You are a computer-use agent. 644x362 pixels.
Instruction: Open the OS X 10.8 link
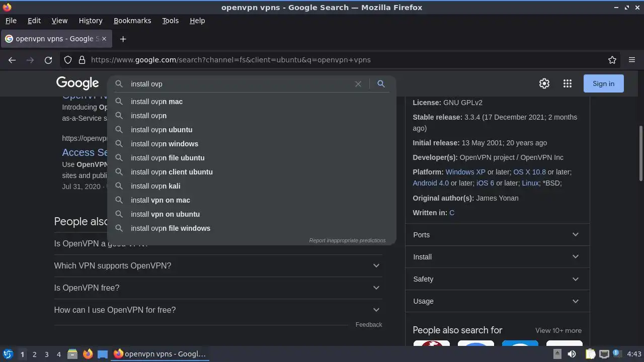[x=529, y=172]
